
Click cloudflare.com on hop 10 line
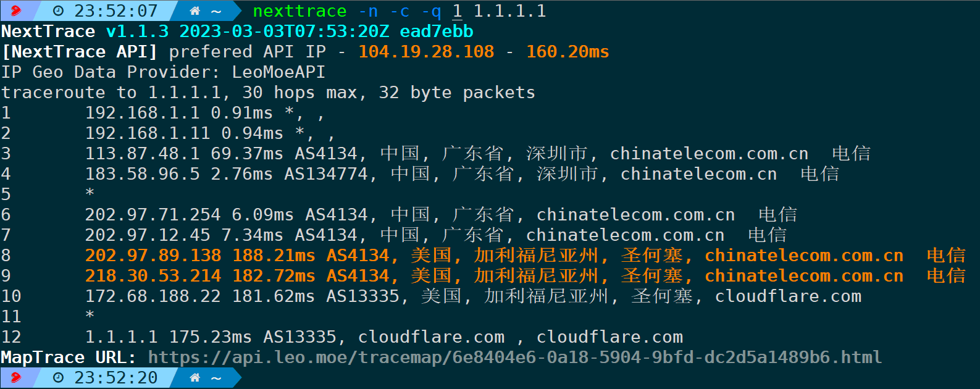tap(788, 296)
